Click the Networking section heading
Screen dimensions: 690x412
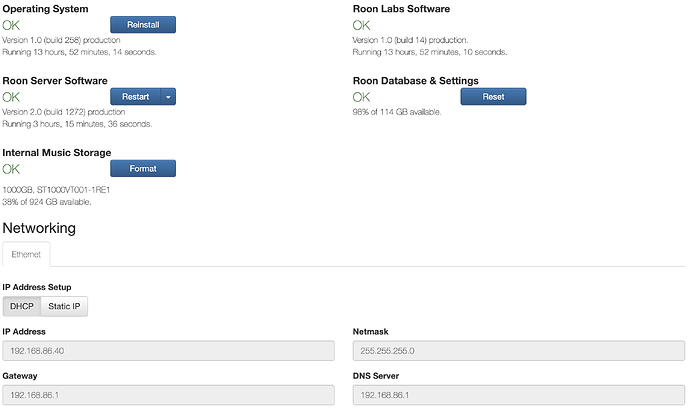(39, 228)
